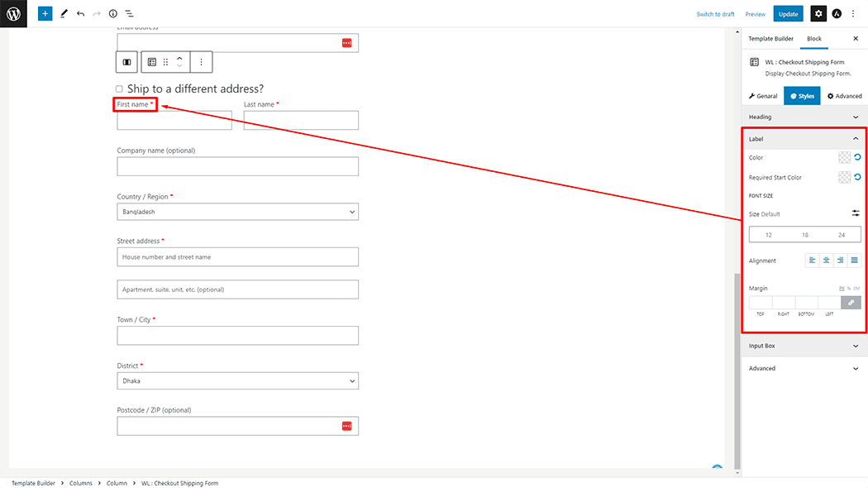Check Ship to a different address
Screen dimensions: 868x488
tap(119, 89)
